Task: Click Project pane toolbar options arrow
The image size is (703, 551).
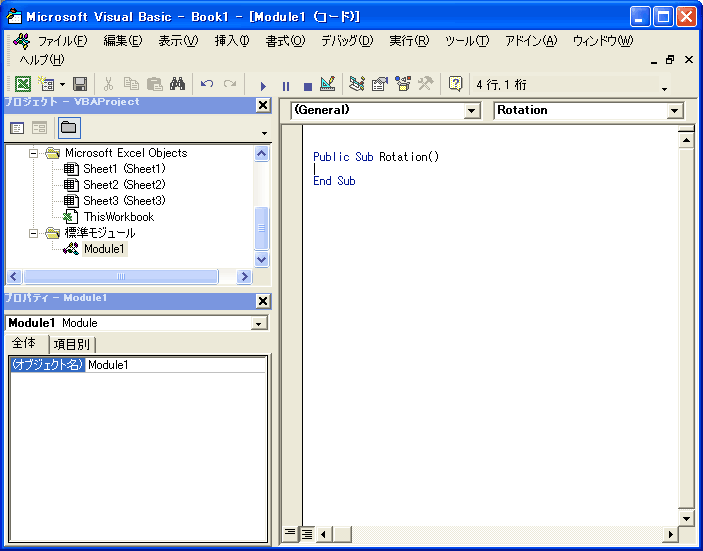Action: click(x=264, y=134)
